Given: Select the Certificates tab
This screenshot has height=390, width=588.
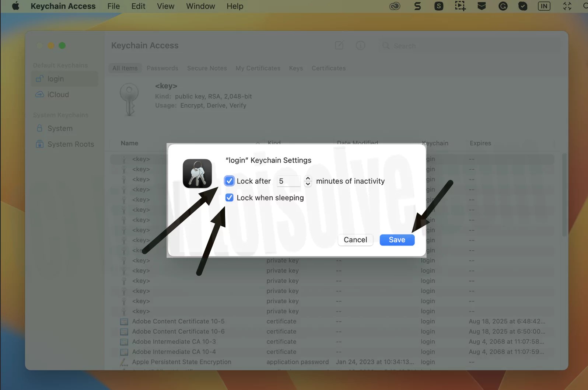Looking at the screenshot, I should click(x=329, y=68).
